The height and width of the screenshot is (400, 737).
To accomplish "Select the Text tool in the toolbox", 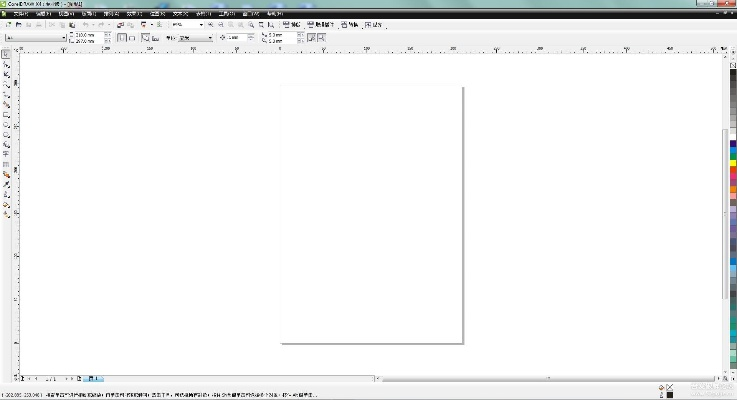I will tap(6, 154).
